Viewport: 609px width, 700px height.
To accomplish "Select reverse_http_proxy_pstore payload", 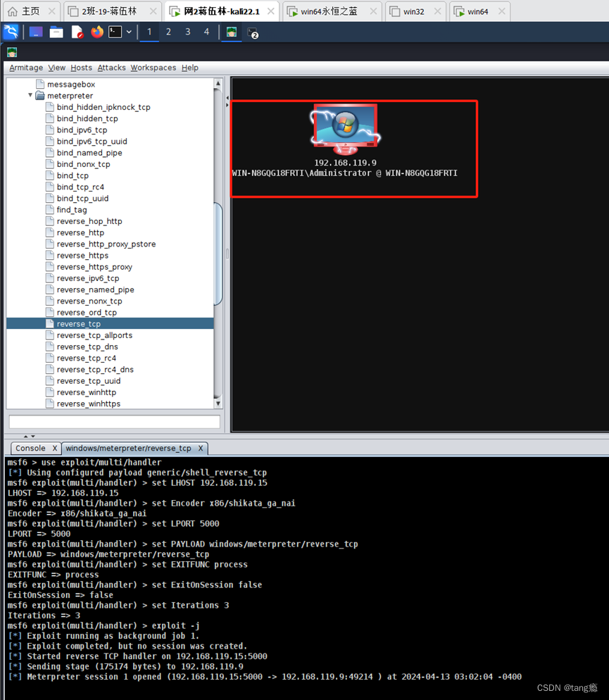I will (x=106, y=244).
